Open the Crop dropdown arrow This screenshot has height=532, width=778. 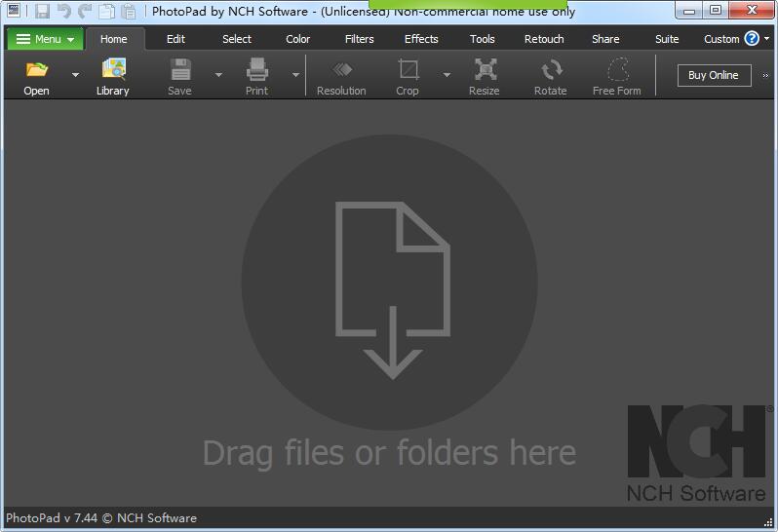tap(447, 75)
